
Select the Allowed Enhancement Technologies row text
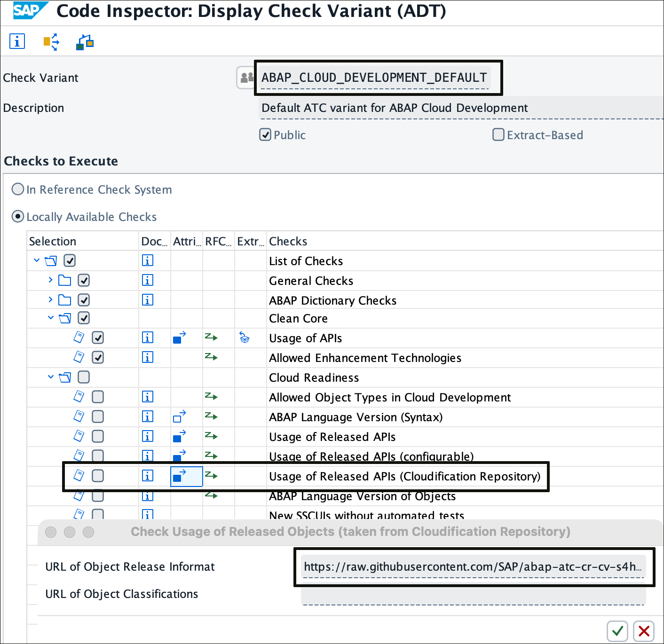click(365, 358)
